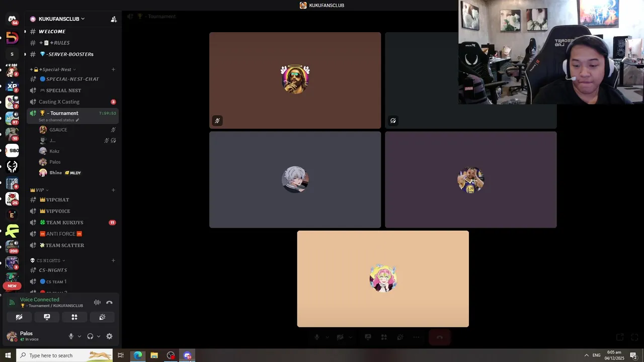This screenshot has width=644, height=362.
Task: Open the XP server icon
Action: [12, 86]
